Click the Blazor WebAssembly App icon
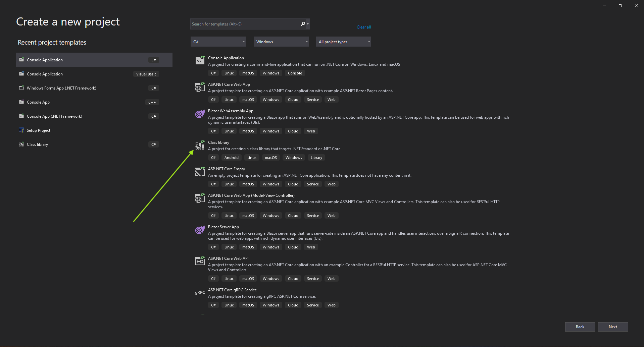Image resolution: width=644 pixels, height=347 pixels. coord(200,114)
